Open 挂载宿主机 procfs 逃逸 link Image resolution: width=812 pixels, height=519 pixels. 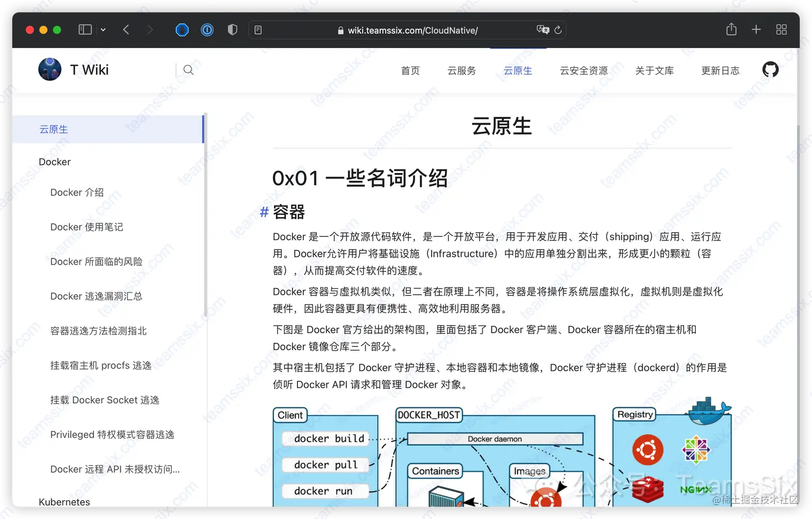click(x=101, y=365)
